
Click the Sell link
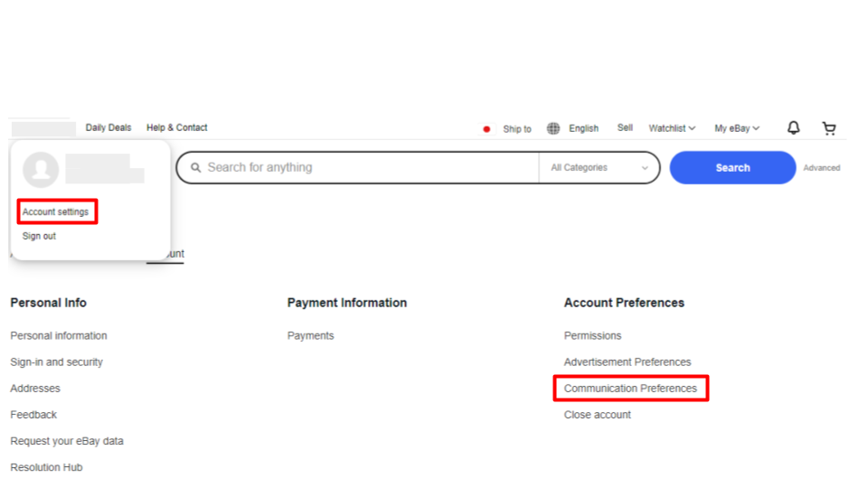pos(625,127)
